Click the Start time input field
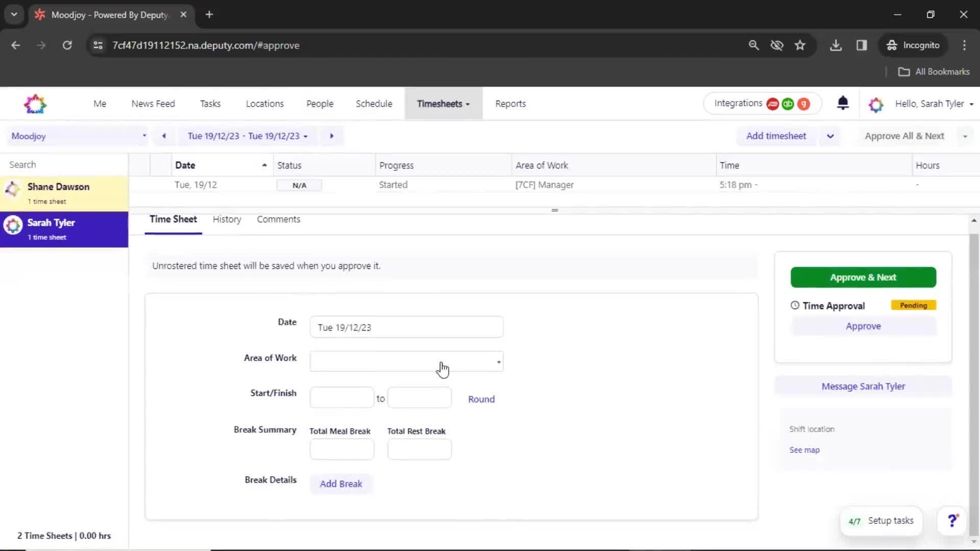Image resolution: width=980 pixels, height=551 pixels. (x=342, y=397)
